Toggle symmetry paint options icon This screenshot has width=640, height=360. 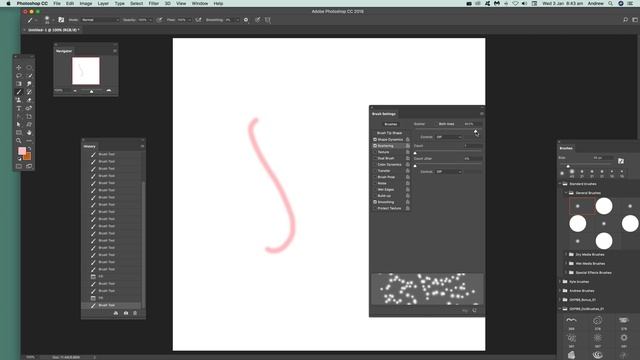[x=268, y=20]
